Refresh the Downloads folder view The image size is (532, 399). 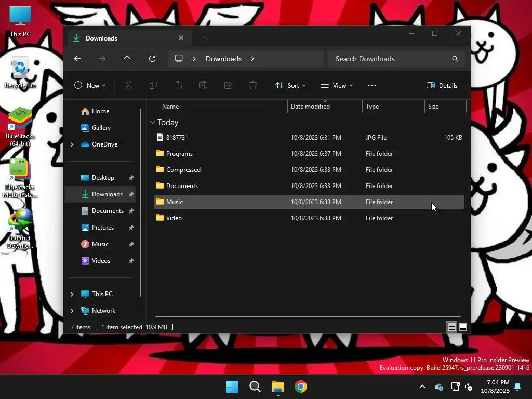click(x=152, y=59)
